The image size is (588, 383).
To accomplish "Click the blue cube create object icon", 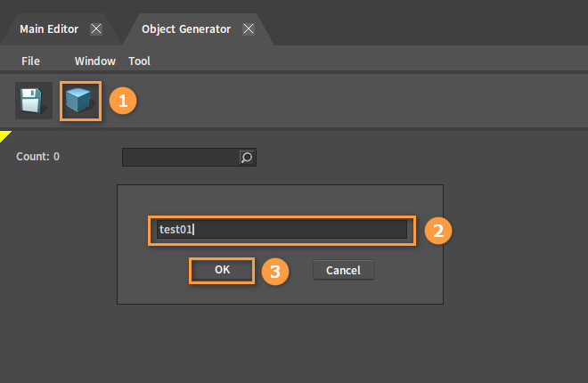I will pos(80,101).
